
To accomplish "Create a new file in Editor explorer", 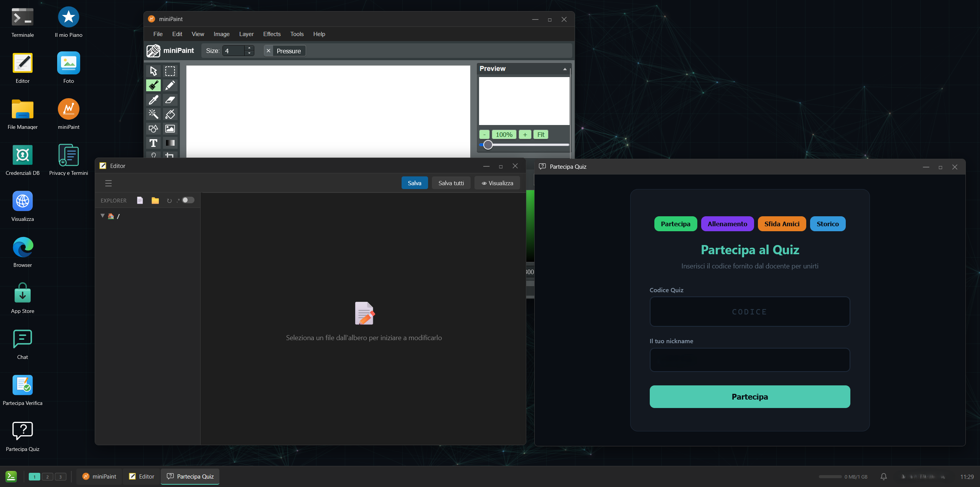I will 140,200.
